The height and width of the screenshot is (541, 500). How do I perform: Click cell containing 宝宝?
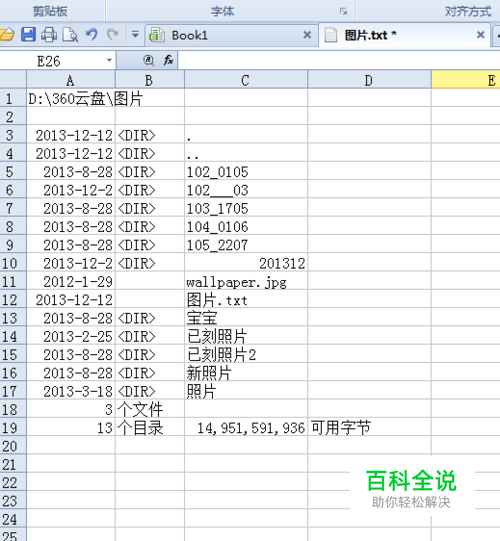[x=246, y=318]
